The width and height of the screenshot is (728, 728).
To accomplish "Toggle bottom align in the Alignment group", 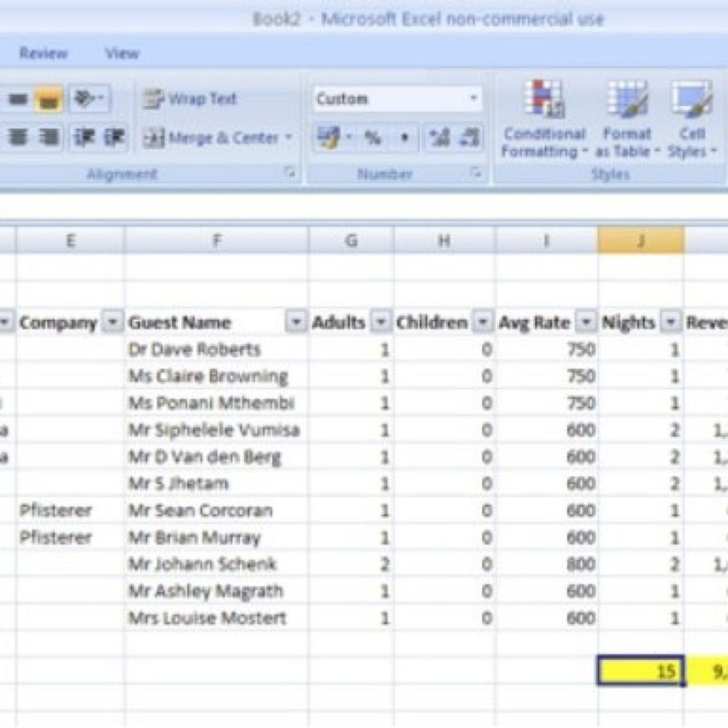I will (x=47, y=98).
